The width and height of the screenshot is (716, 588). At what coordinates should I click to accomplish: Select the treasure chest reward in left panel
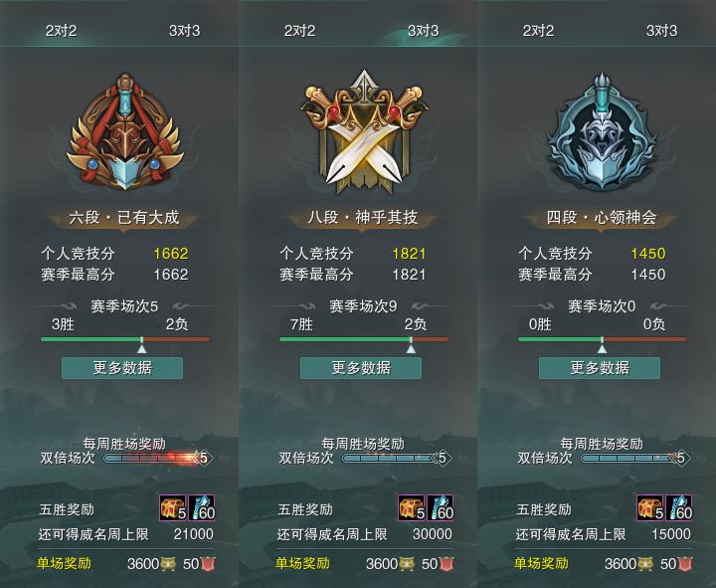click(x=173, y=507)
